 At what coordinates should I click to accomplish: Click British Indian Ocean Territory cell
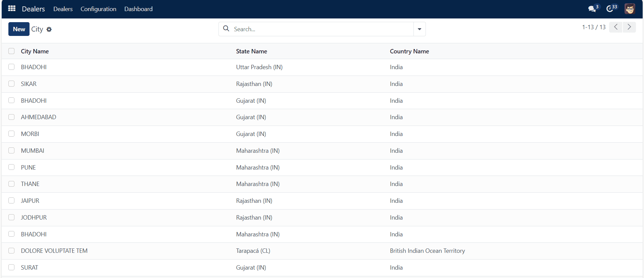427,251
